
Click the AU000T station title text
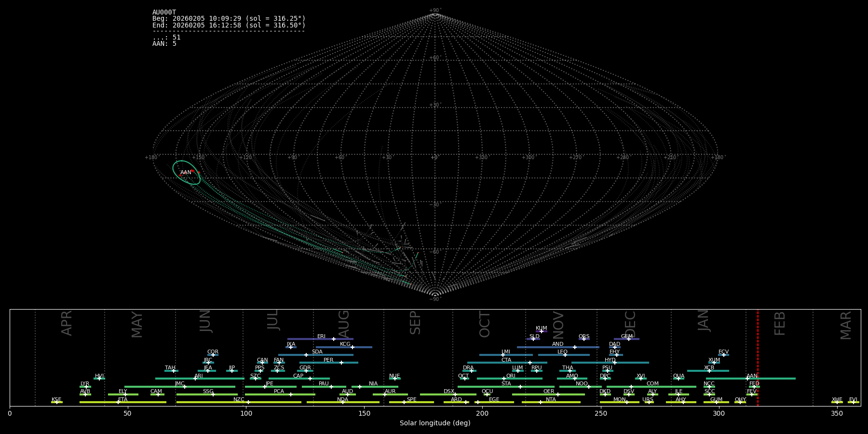pos(164,13)
